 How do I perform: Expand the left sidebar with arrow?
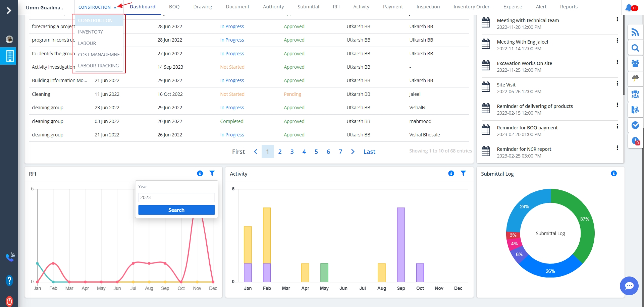(x=9, y=11)
